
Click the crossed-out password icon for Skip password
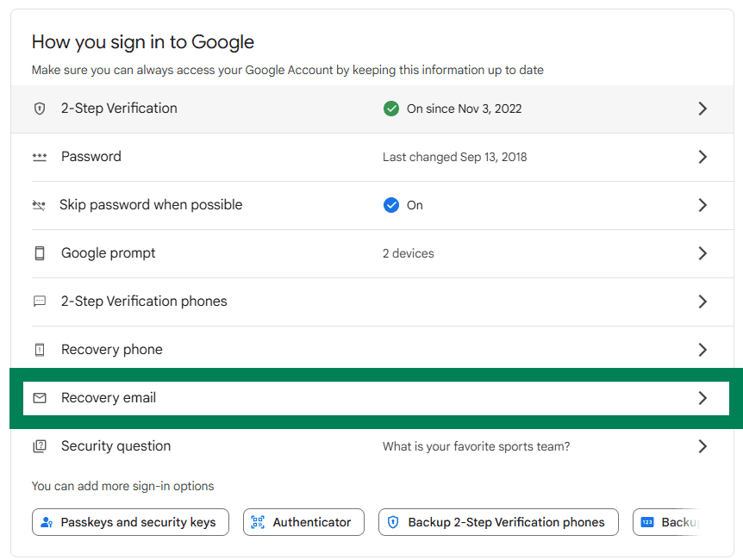(x=39, y=205)
